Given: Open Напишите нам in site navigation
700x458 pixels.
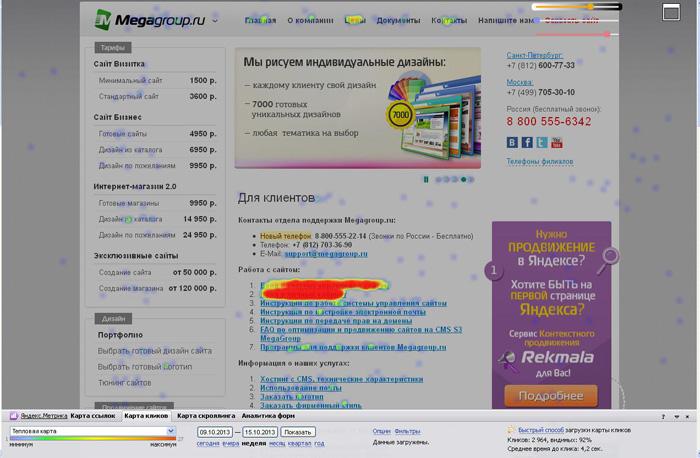Looking at the screenshot, I should pos(506,21).
